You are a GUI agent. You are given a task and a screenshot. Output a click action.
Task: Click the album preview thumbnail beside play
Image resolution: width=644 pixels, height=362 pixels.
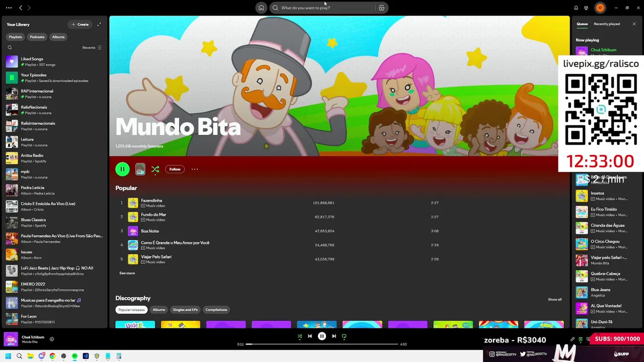(140, 169)
